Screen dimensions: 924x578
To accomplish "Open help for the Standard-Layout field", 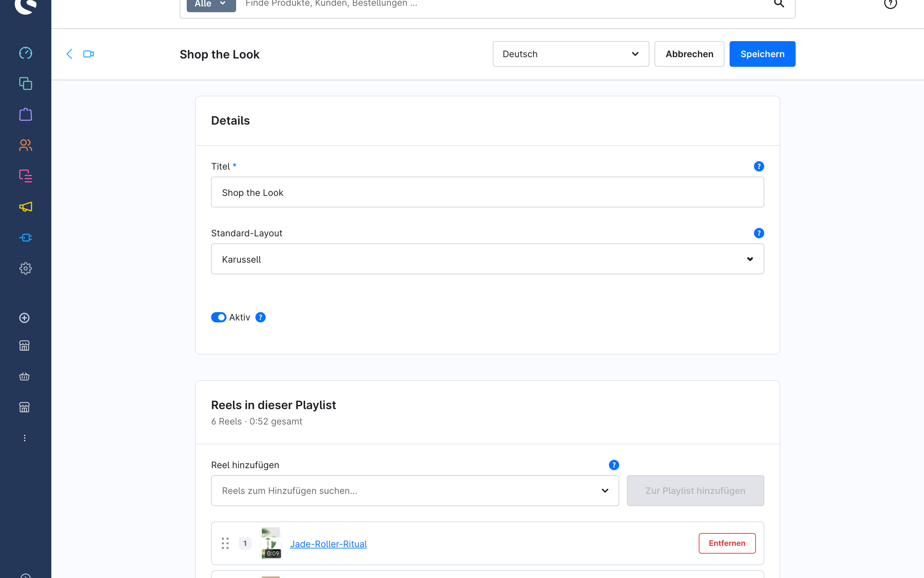I will click(759, 233).
